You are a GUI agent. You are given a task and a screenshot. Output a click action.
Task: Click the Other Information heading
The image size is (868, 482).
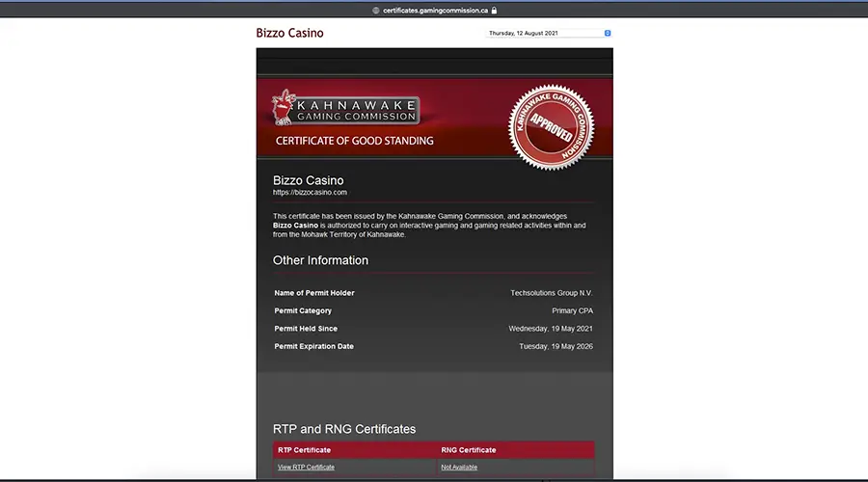pos(320,260)
